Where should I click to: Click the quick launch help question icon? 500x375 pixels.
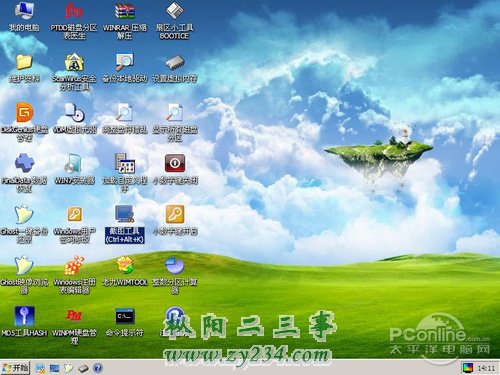click(98, 368)
